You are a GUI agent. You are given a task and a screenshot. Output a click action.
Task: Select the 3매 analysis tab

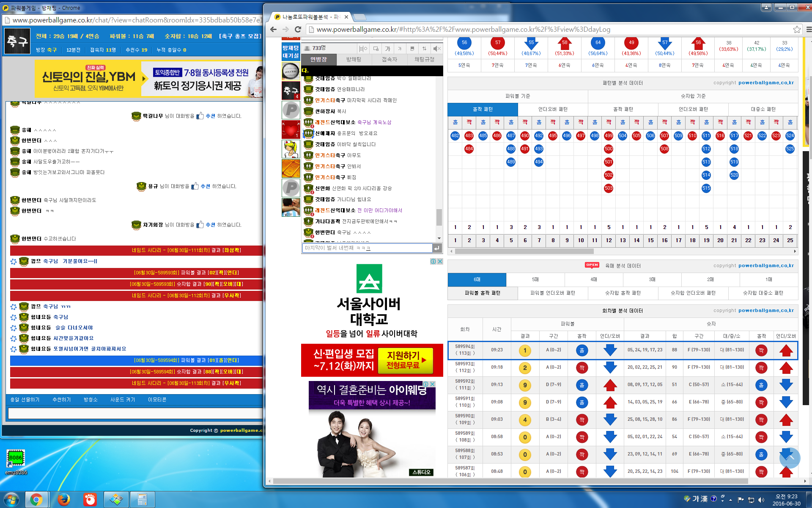tap(652, 279)
